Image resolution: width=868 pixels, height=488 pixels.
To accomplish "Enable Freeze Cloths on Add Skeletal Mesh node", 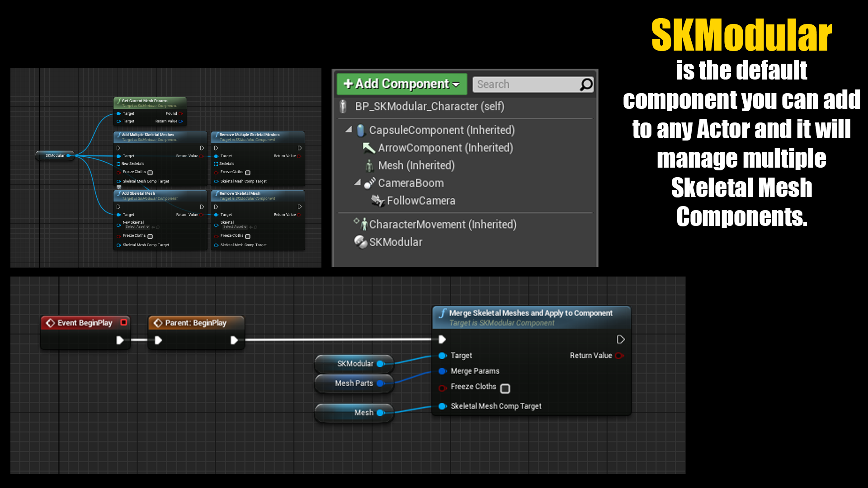I will pos(150,236).
